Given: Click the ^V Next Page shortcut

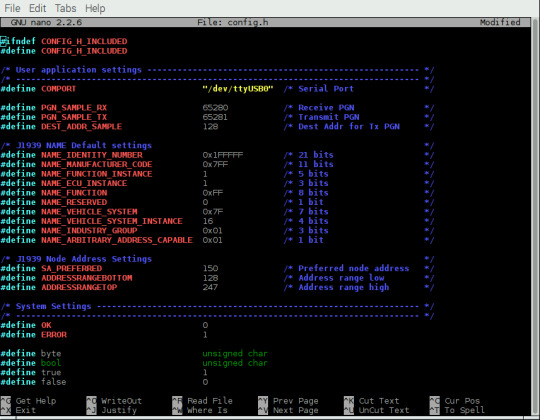Looking at the screenshot, I should (x=288, y=410).
